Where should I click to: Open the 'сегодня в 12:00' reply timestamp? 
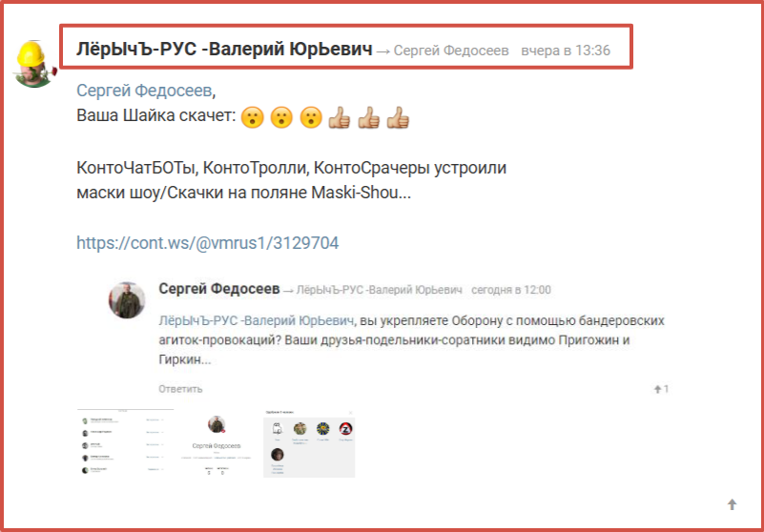pos(511,290)
